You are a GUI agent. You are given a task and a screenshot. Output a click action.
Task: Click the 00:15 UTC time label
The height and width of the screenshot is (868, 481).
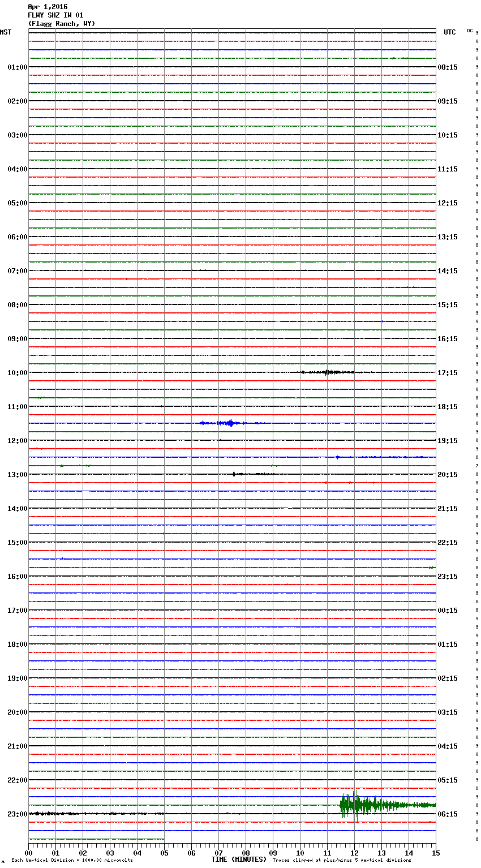tap(448, 611)
